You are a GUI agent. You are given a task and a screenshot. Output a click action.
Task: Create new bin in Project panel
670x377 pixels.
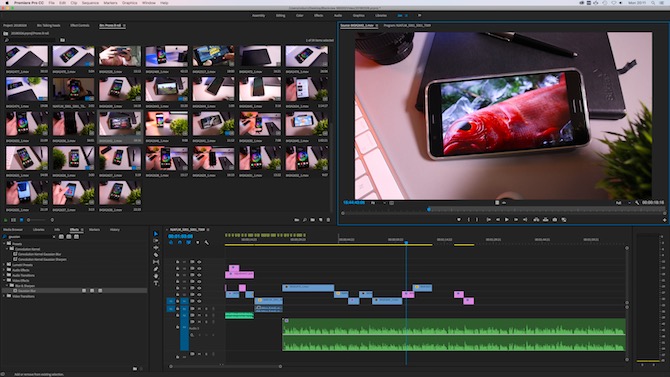pyautogui.click(x=313, y=220)
